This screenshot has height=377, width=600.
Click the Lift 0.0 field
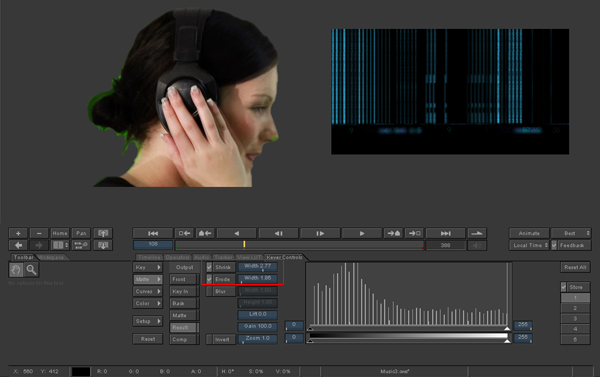coord(258,314)
